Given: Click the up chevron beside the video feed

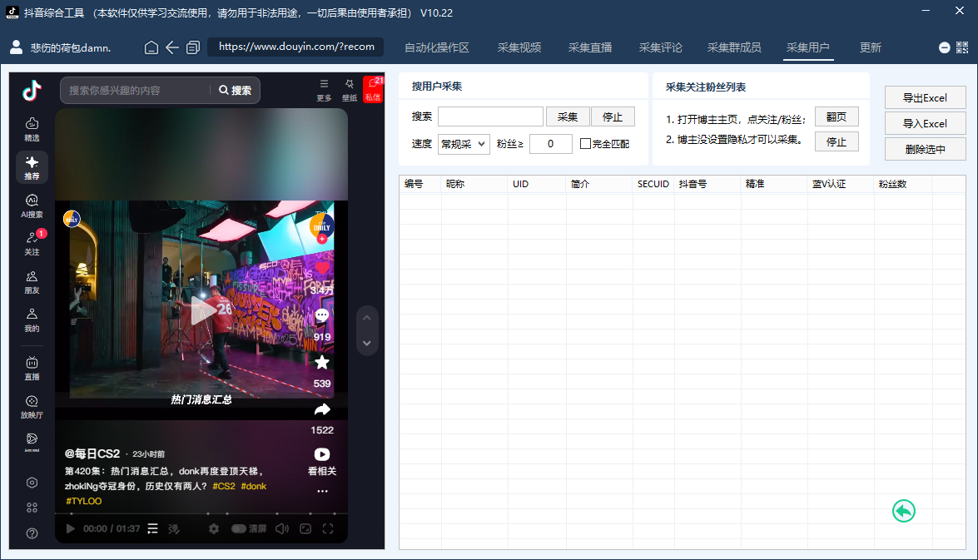Looking at the screenshot, I should (366, 317).
